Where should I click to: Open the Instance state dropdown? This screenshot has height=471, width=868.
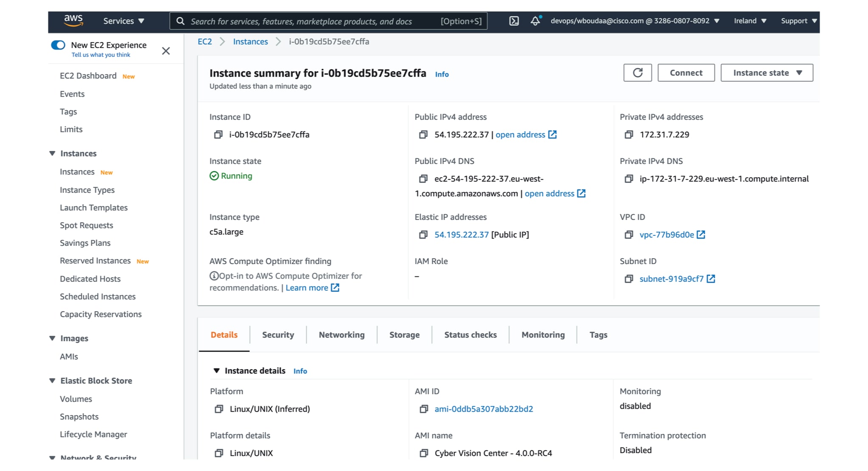click(767, 72)
